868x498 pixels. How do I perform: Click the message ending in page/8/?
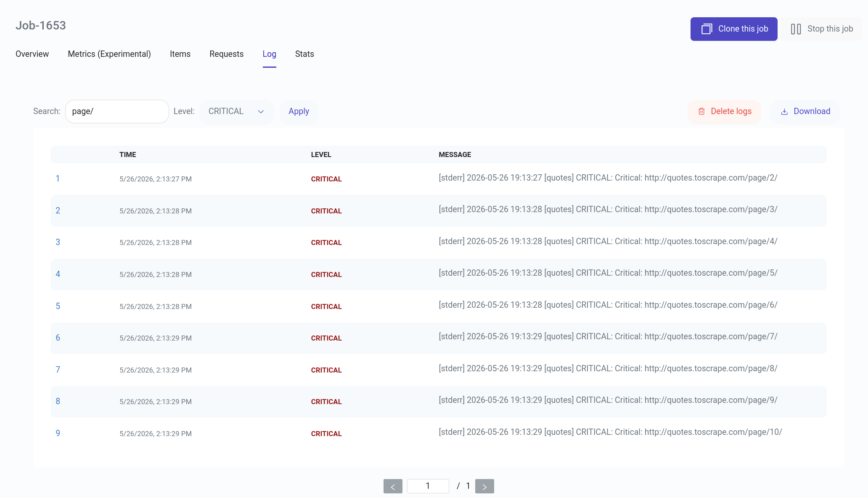point(608,368)
